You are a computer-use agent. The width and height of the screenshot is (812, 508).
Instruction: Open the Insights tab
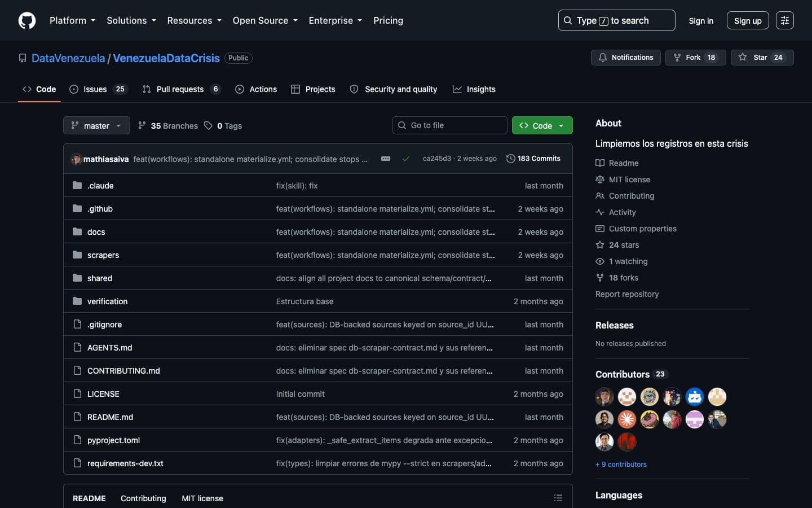pos(474,89)
